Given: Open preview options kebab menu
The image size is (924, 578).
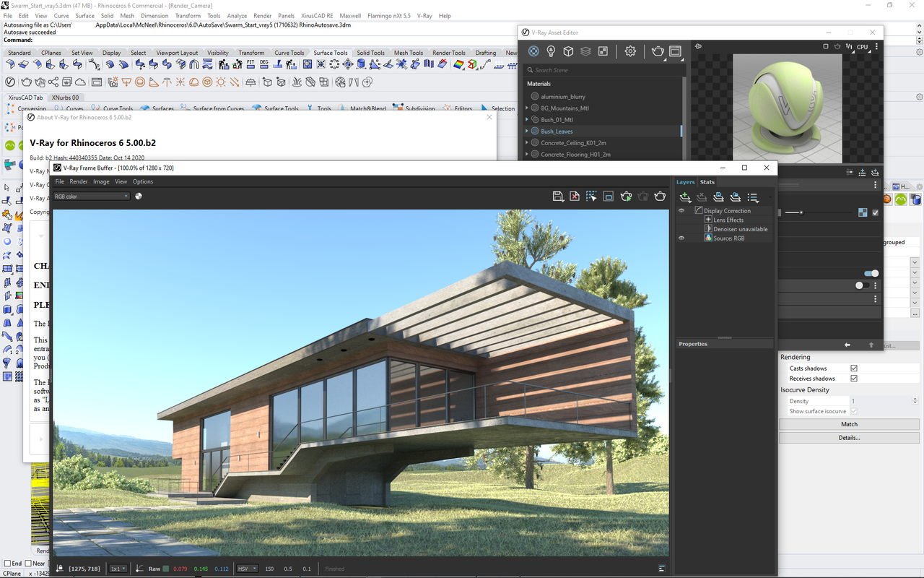Looking at the screenshot, I should [x=876, y=46].
